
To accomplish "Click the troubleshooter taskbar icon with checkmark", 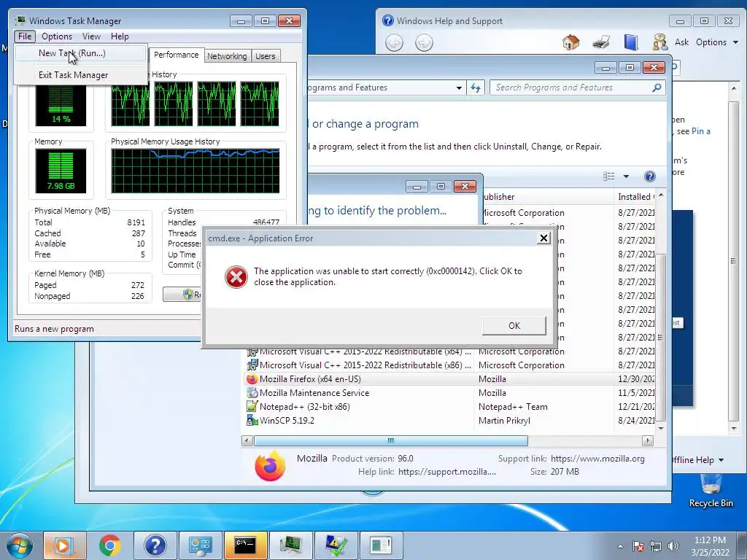I will click(x=336, y=545).
